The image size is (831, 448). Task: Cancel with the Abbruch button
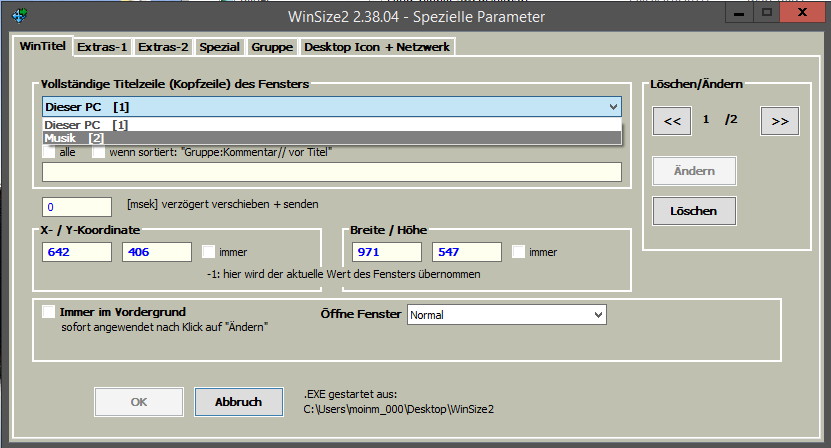(x=238, y=402)
